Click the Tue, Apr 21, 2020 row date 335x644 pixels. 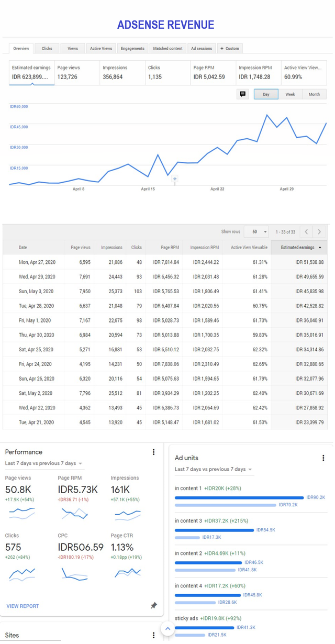[x=36, y=422]
